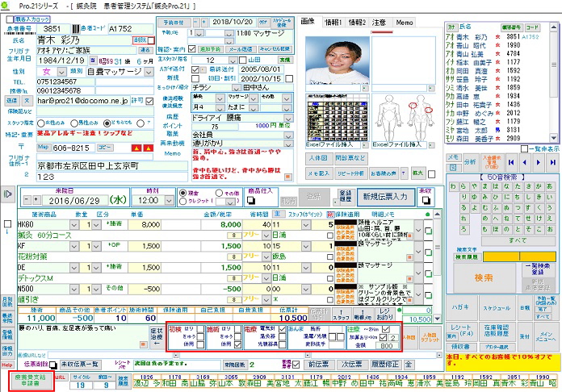The width and height of the screenshot is (562, 392).
Task: Click the body diagram thumbnail with red circles
Action: tap(403, 118)
